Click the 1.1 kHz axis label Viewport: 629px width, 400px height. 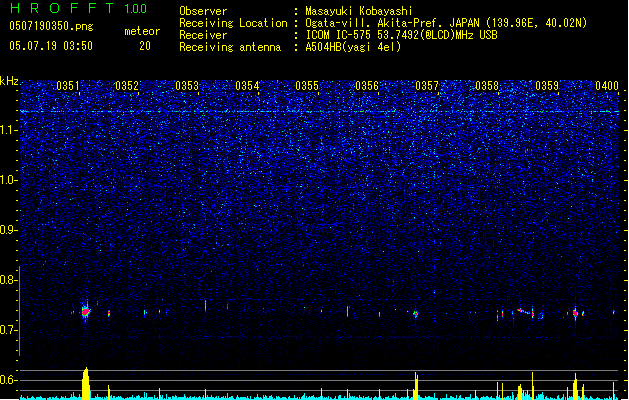[x=9, y=130]
